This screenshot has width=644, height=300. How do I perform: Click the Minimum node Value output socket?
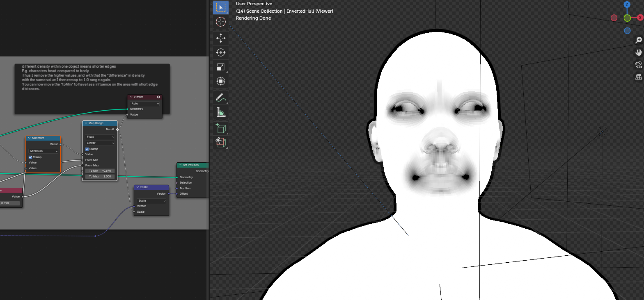[x=60, y=144]
